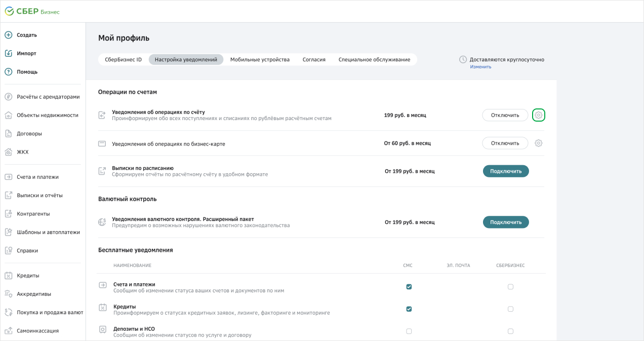Click the Контрагенты sidebar icon
644x341 pixels.
pos(8,214)
